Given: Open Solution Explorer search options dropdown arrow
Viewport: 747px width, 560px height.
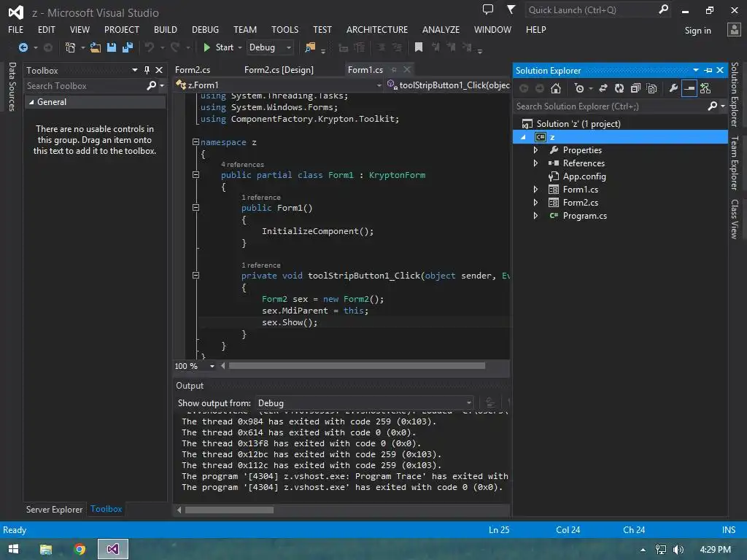Looking at the screenshot, I should 723,106.
